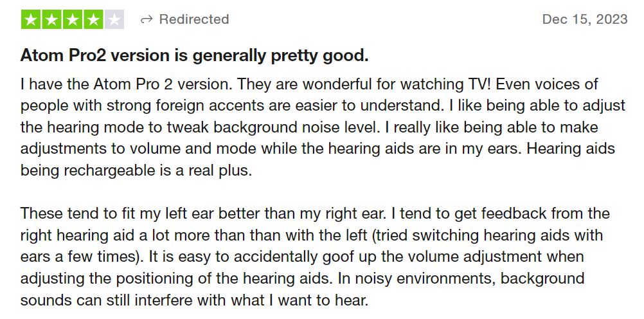The image size is (644, 319).
Task: Click the first green rating star
Action: (31, 19)
